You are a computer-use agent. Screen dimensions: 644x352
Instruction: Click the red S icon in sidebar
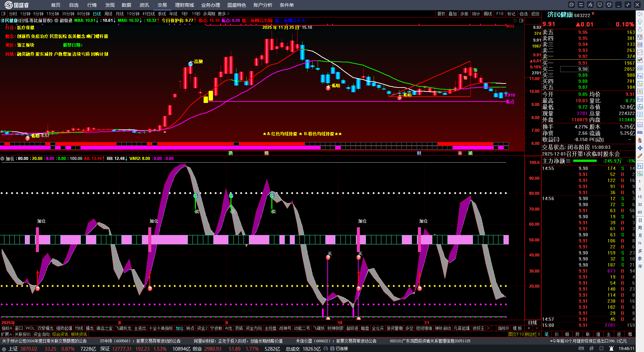pos(640,140)
